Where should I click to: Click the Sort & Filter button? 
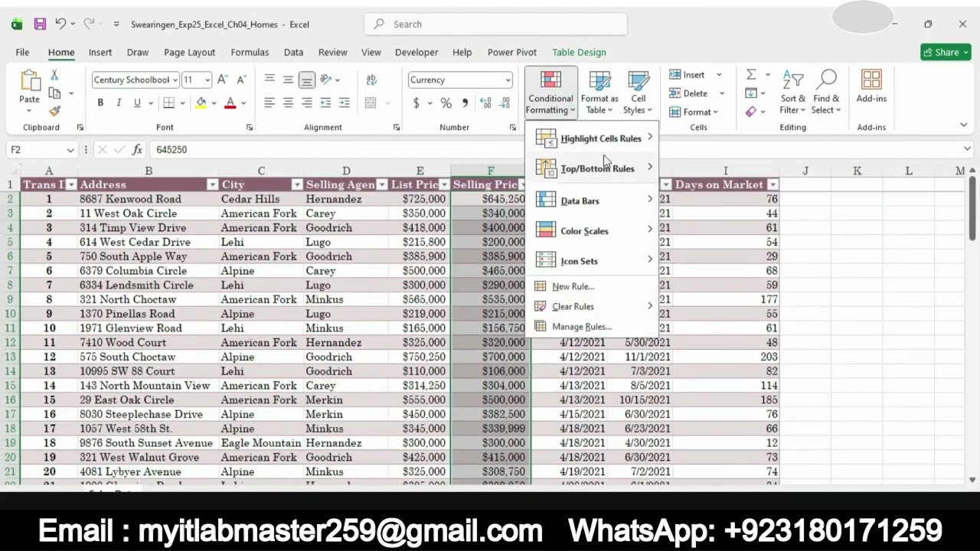(792, 92)
